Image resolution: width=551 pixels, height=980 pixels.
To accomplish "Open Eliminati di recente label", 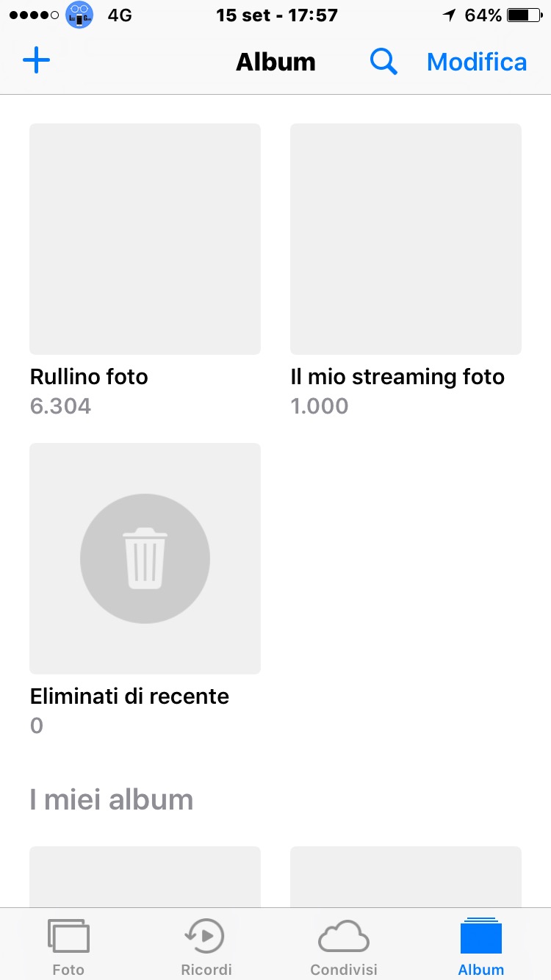I will (129, 696).
